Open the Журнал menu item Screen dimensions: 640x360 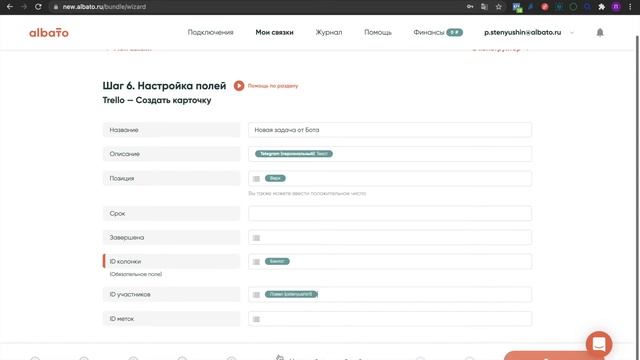click(329, 32)
